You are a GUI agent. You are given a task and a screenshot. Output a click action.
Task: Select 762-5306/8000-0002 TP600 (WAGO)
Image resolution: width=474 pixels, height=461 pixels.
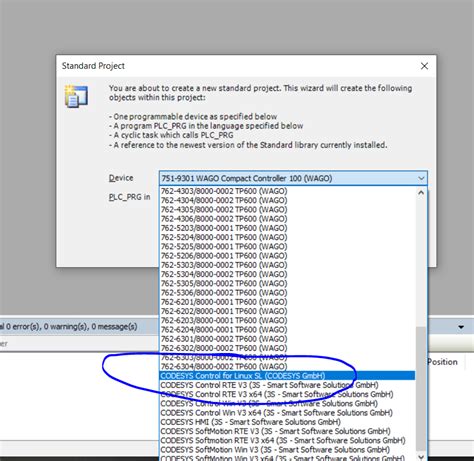coord(287,293)
